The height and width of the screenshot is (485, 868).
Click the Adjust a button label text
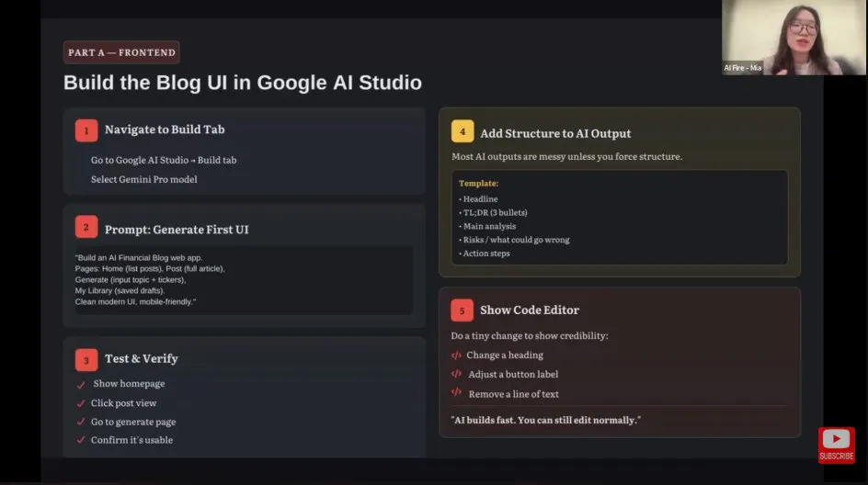coord(513,375)
